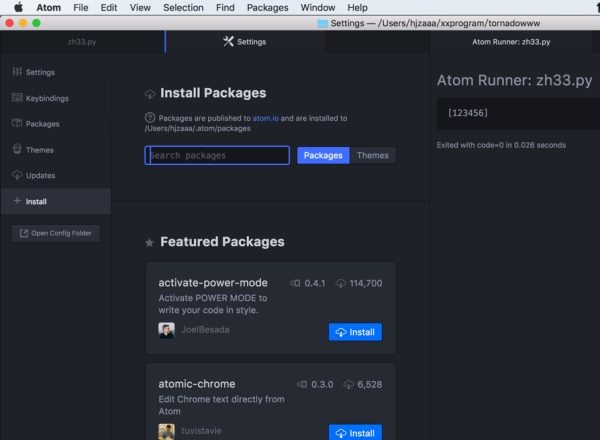
Task: Open Themes section in sidebar
Action: click(x=40, y=150)
